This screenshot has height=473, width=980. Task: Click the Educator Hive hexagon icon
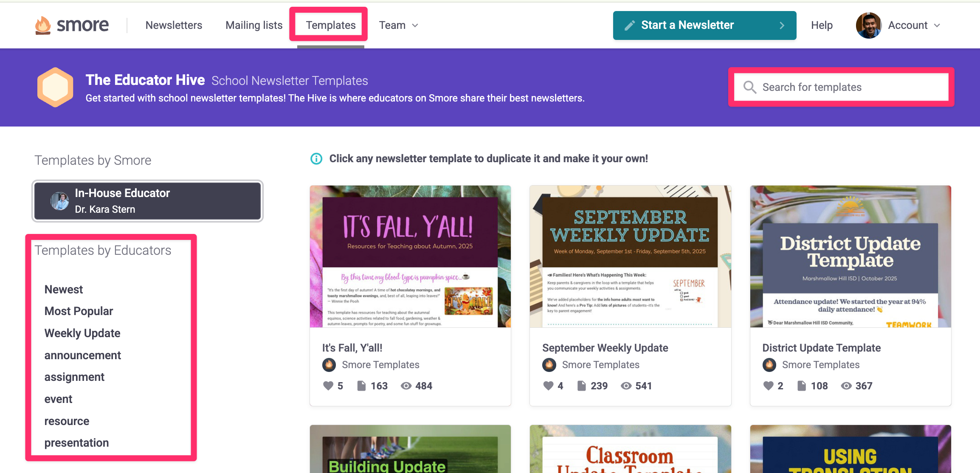coord(55,87)
